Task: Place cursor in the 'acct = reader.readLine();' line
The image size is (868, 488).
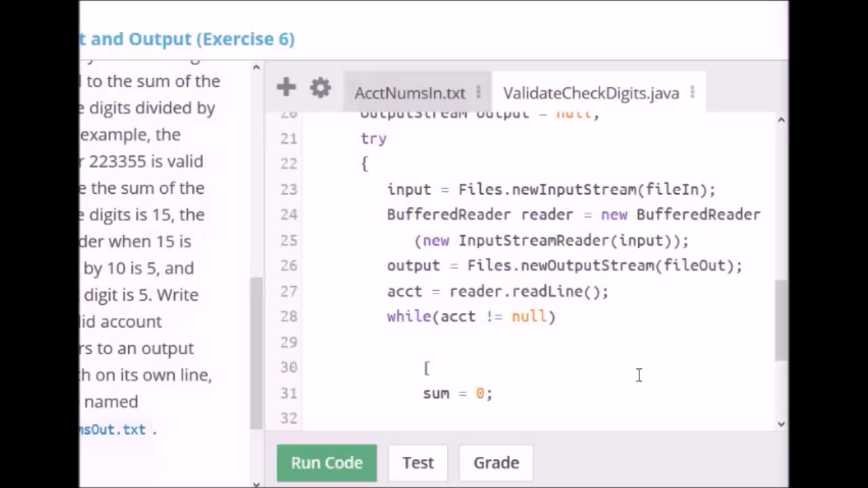Action: (497, 291)
